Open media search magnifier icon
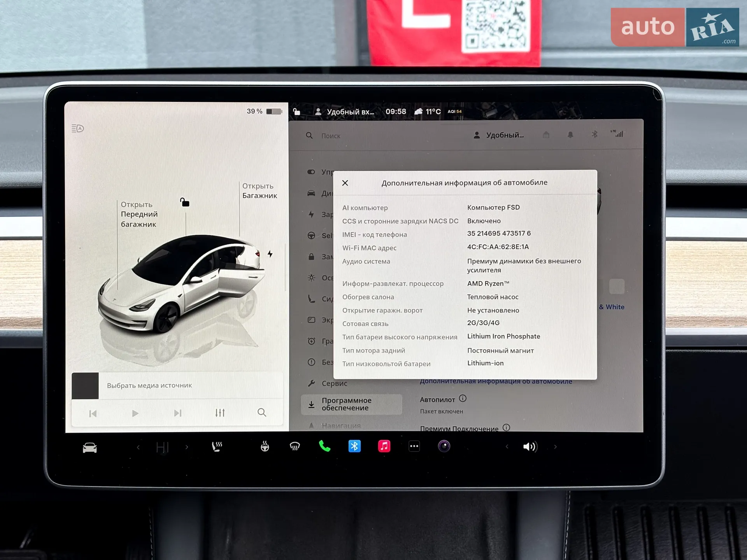This screenshot has width=747, height=560. [262, 412]
